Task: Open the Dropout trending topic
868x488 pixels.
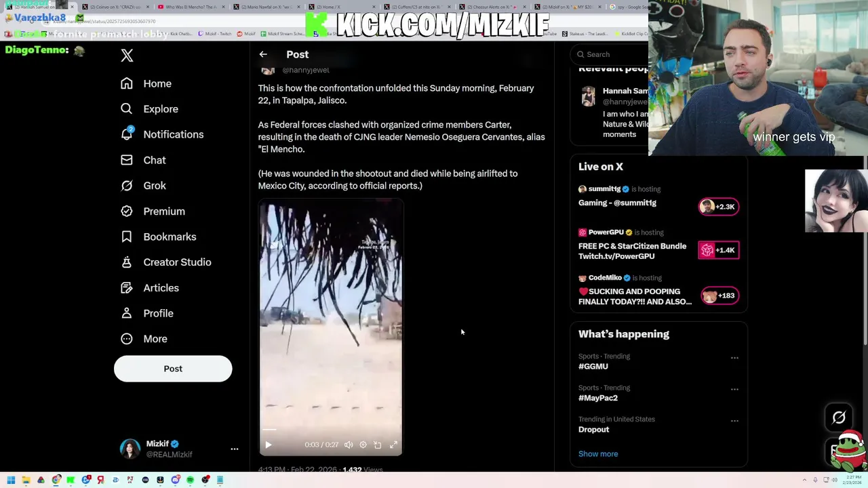Action: pos(593,430)
